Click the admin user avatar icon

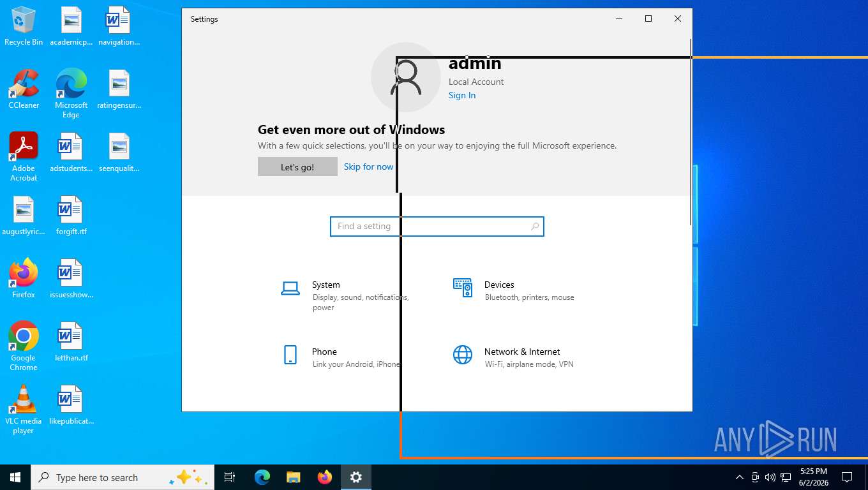(x=406, y=77)
